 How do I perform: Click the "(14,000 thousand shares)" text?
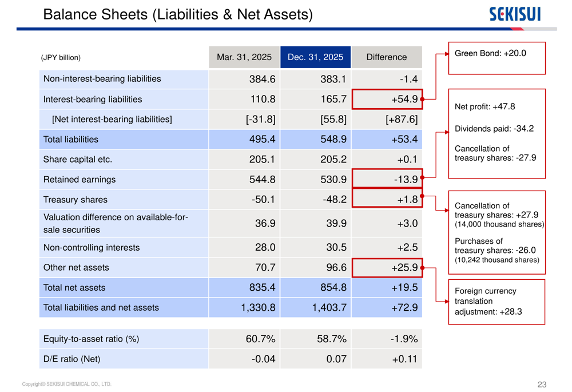click(499, 224)
